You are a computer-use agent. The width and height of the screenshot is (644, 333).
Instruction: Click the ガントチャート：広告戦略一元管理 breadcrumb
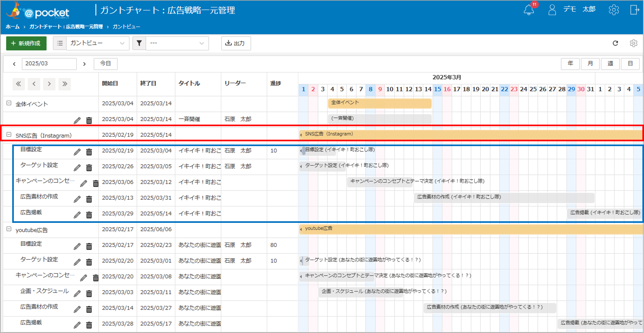[x=66, y=27]
